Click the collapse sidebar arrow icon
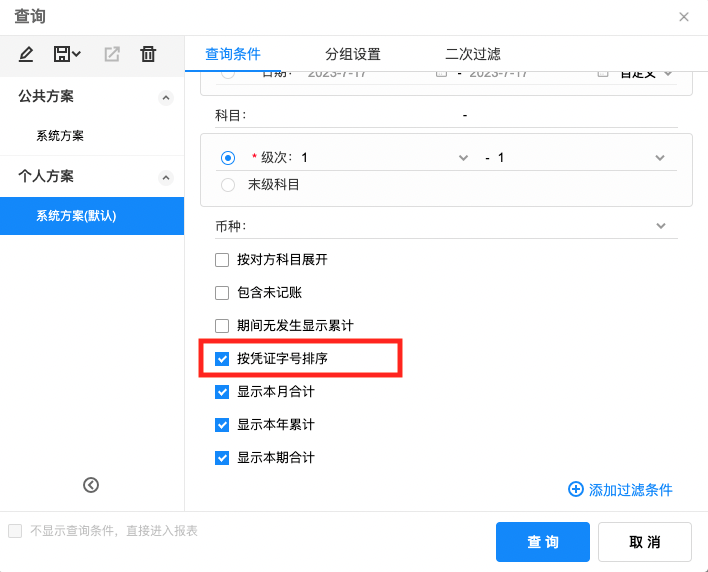The image size is (708, 572). (x=91, y=485)
